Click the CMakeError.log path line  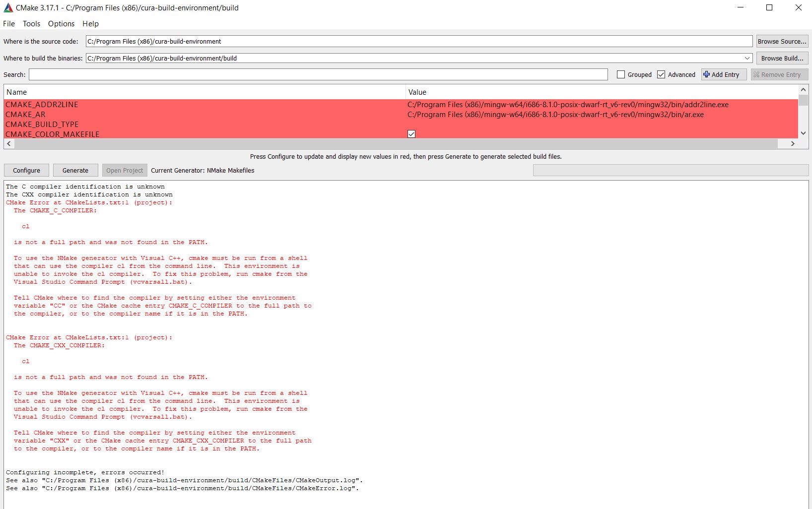(x=183, y=488)
